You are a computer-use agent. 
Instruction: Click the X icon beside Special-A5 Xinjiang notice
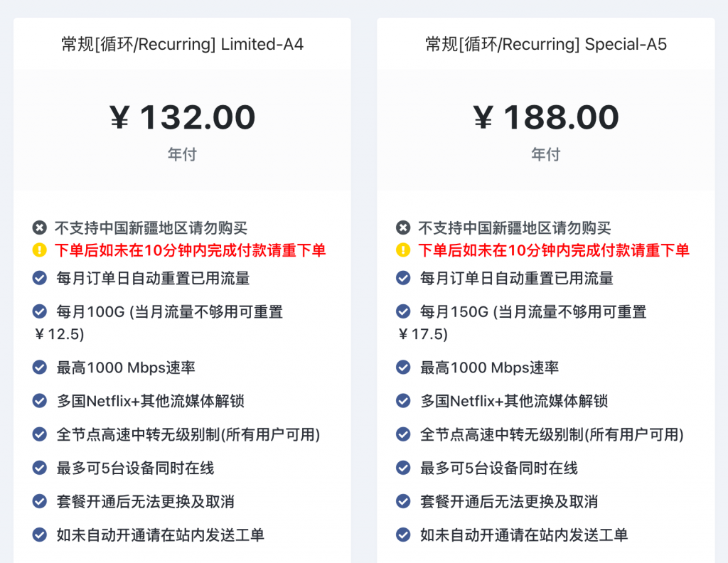click(x=403, y=227)
